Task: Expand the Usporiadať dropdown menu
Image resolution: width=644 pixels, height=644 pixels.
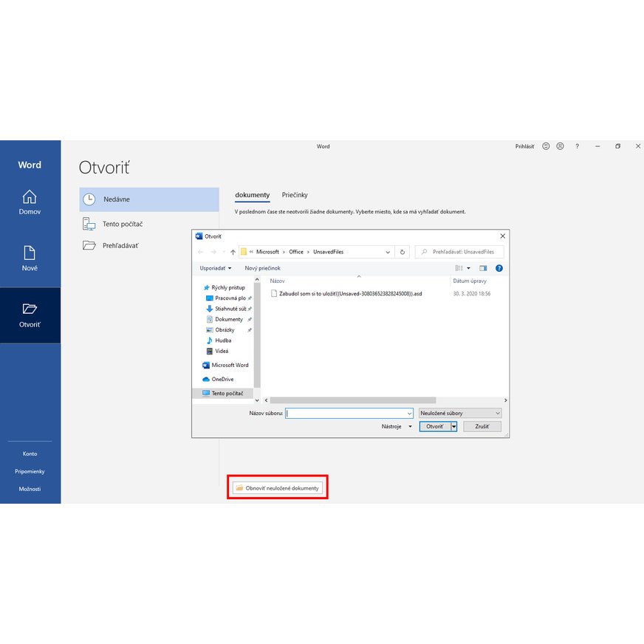Action: tap(216, 268)
